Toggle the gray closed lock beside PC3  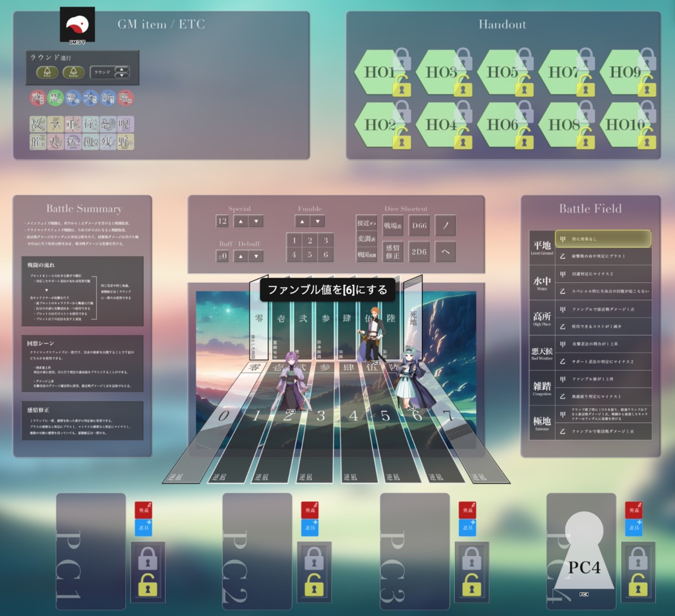(x=471, y=558)
